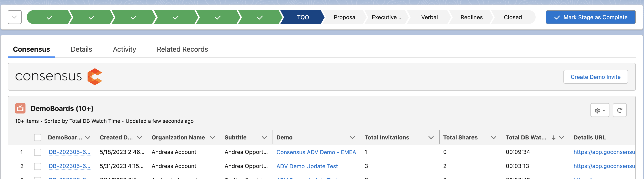This screenshot has width=644, height=179.
Task: Click Create Demo Invite button
Action: click(x=595, y=77)
